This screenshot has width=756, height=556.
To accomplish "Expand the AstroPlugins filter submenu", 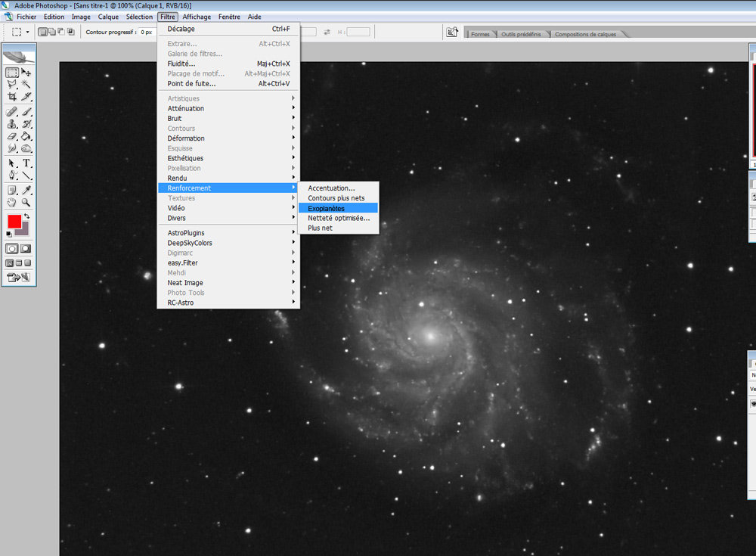I will (229, 233).
